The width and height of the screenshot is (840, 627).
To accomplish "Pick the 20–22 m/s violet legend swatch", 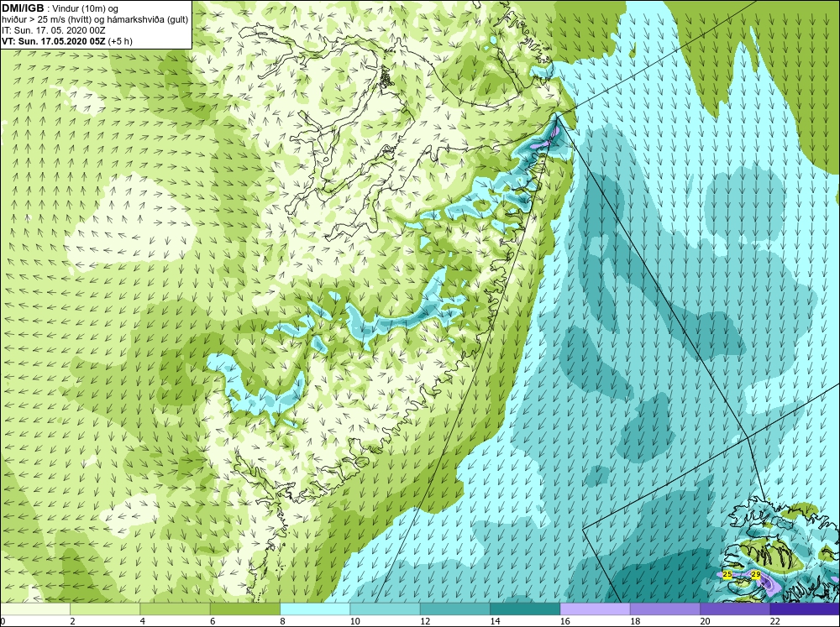I will coord(735,609).
